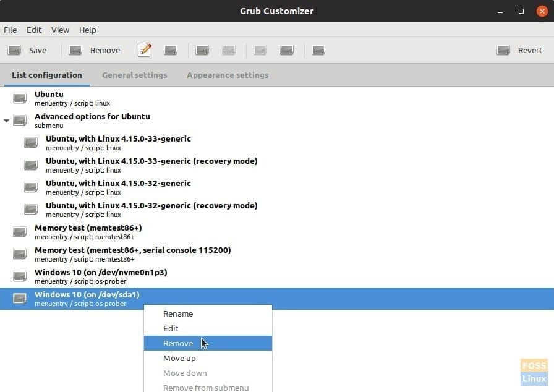This screenshot has width=554, height=392.
Task: Select Windows 10 on /dev/sda1 entry
Action: click(x=277, y=299)
